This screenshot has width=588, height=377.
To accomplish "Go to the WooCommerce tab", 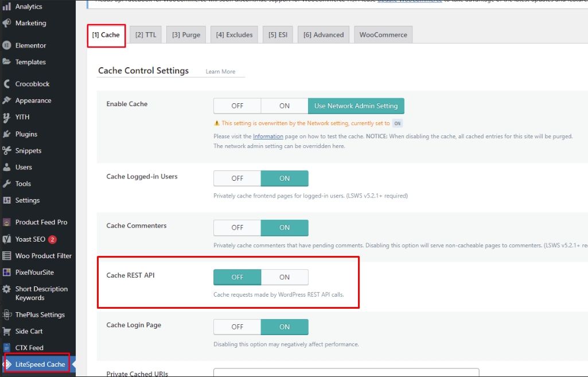I will tap(383, 35).
